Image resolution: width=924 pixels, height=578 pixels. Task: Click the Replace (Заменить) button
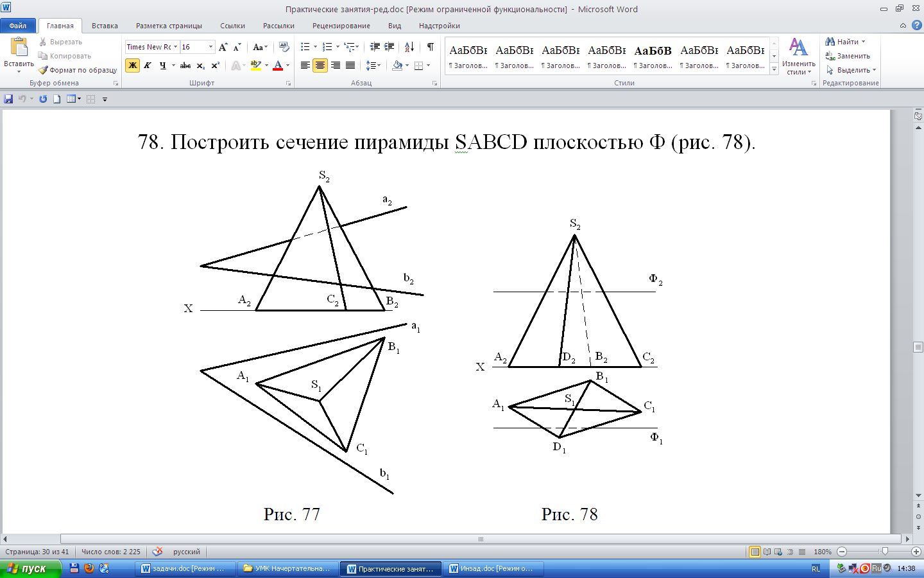(x=848, y=56)
